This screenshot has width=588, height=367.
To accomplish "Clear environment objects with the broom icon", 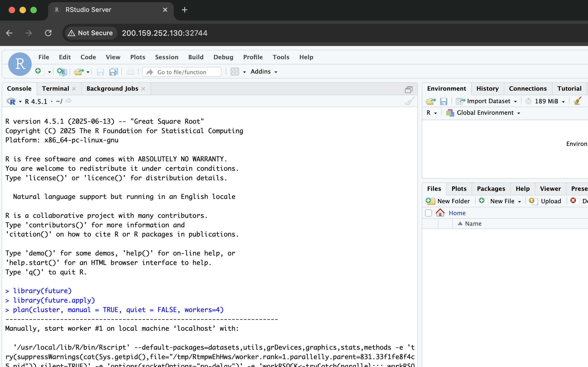I will [x=577, y=101].
